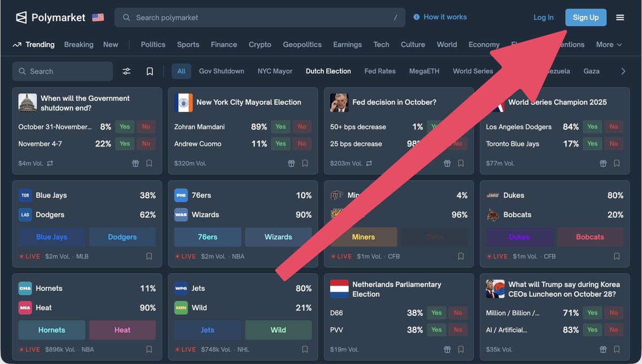Image resolution: width=642 pixels, height=364 pixels.
Task: Open the Breaking tab
Action: [79, 45]
